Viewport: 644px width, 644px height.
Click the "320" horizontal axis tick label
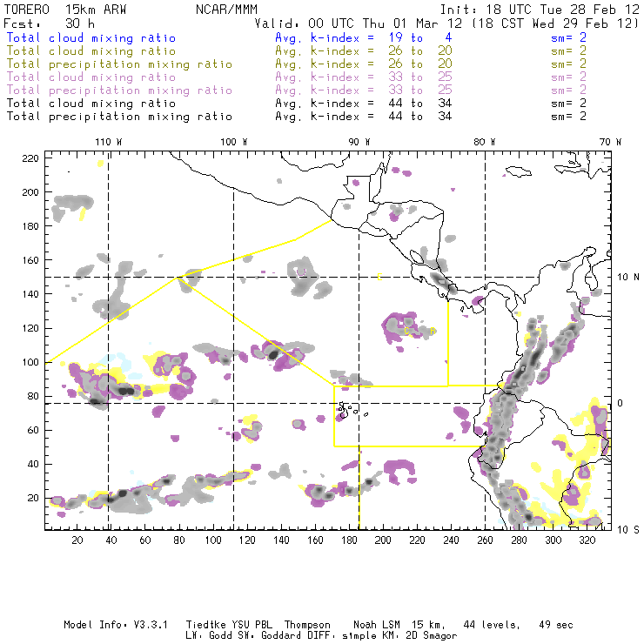(x=587, y=540)
